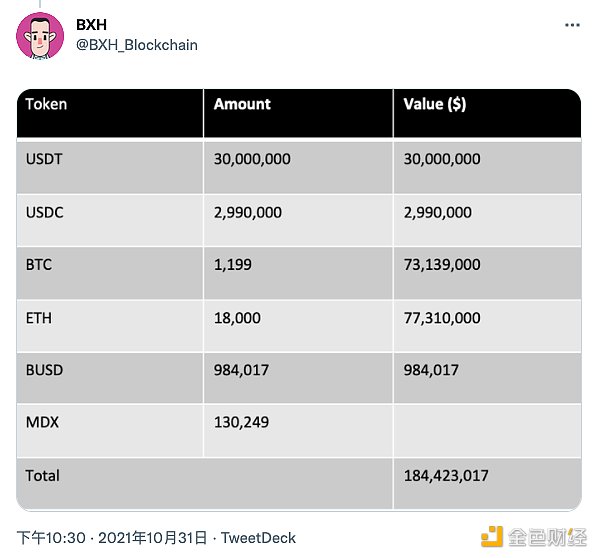Viewport: 598px width, 558px height.
Task: Click the TweetDeck source label
Action: pos(258,538)
